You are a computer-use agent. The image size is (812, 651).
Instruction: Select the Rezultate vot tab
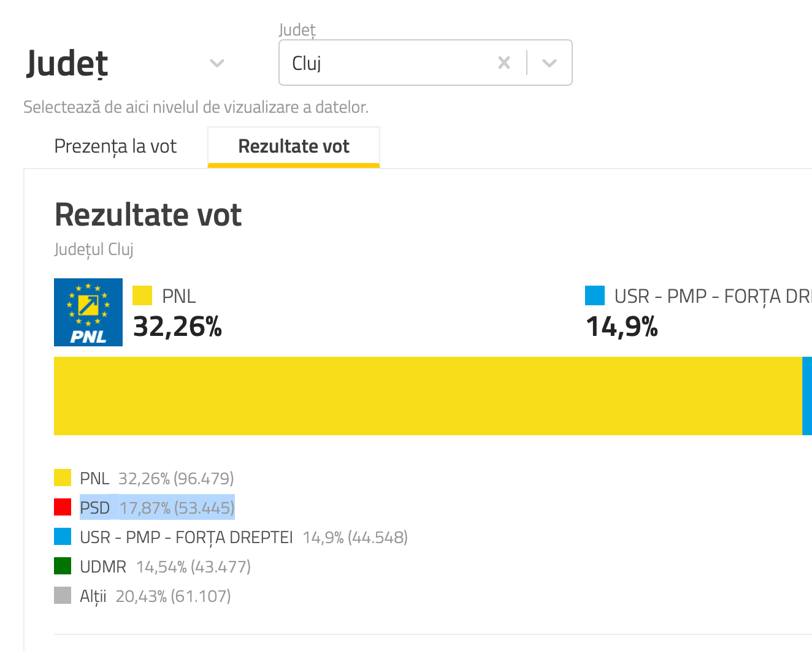tap(294, 146)
